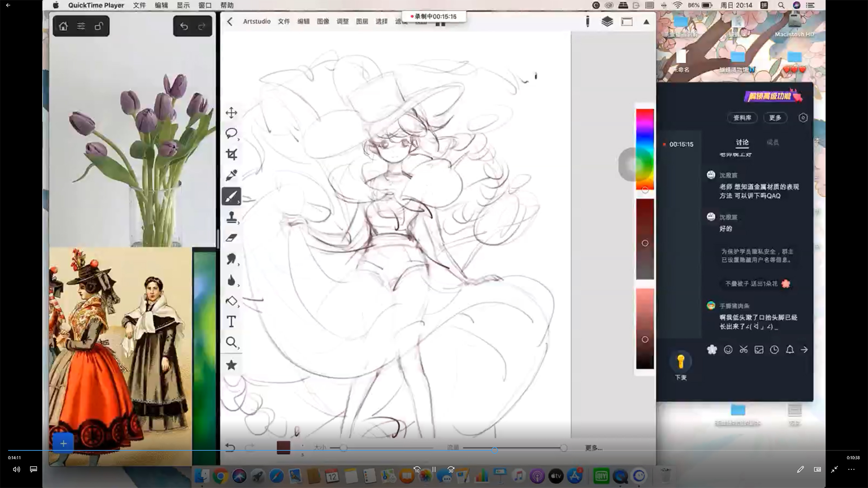Undo in the reference panel toolbar

[184, 26]
